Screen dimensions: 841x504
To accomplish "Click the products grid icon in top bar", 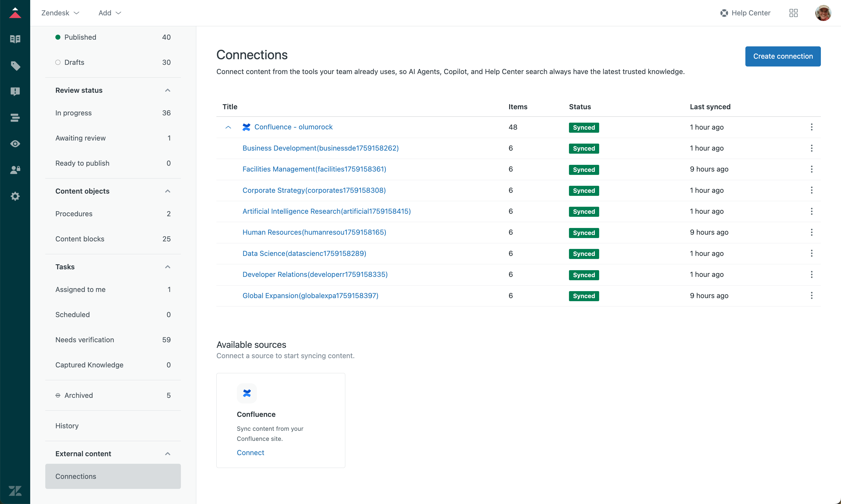I will coord(793,13).
